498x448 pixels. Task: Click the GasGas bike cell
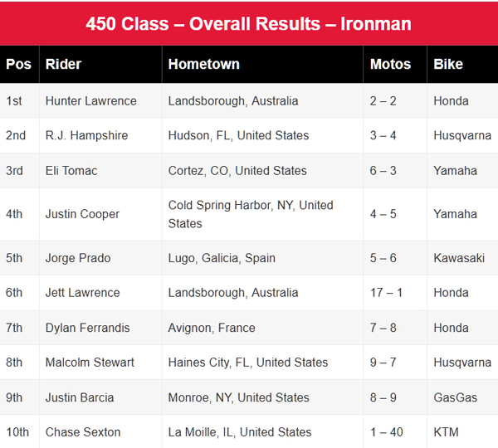(455, 397)
